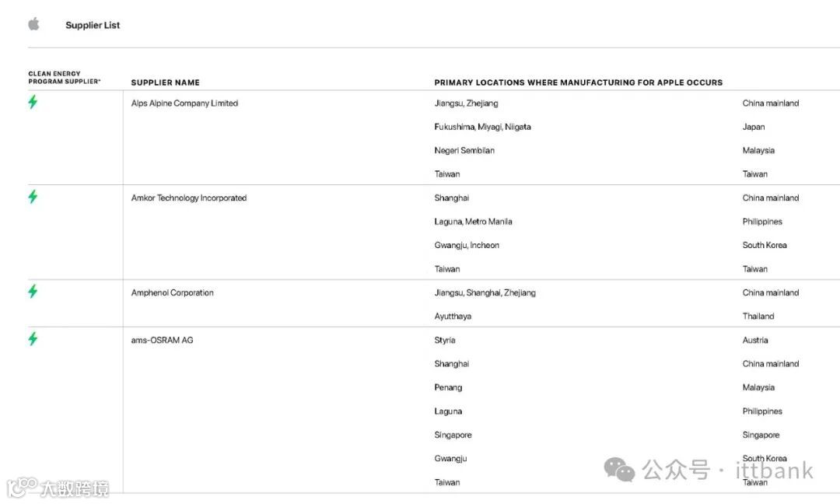Select Alps Alpine Company Limited supplier name
840x504 pixels.
click(184, 103)
